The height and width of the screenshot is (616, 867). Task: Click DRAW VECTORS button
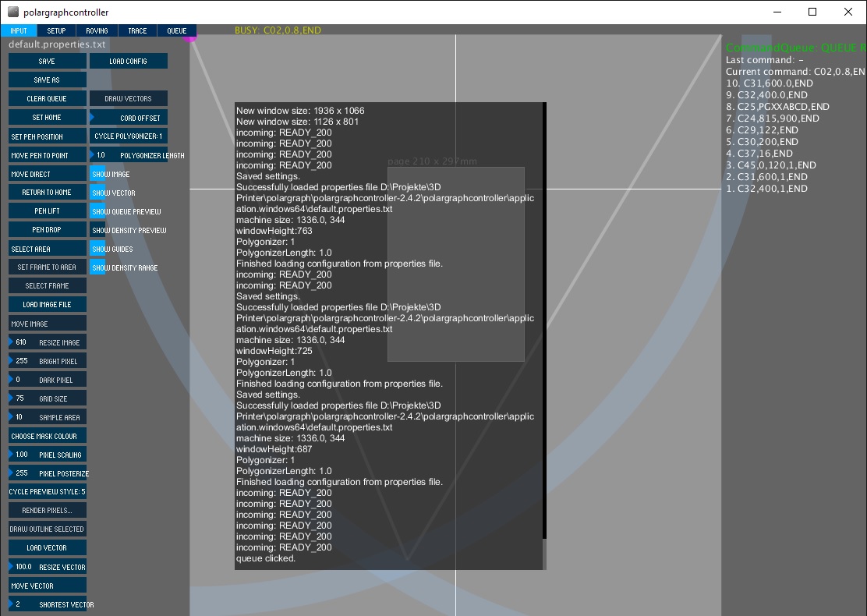(129, 99)
